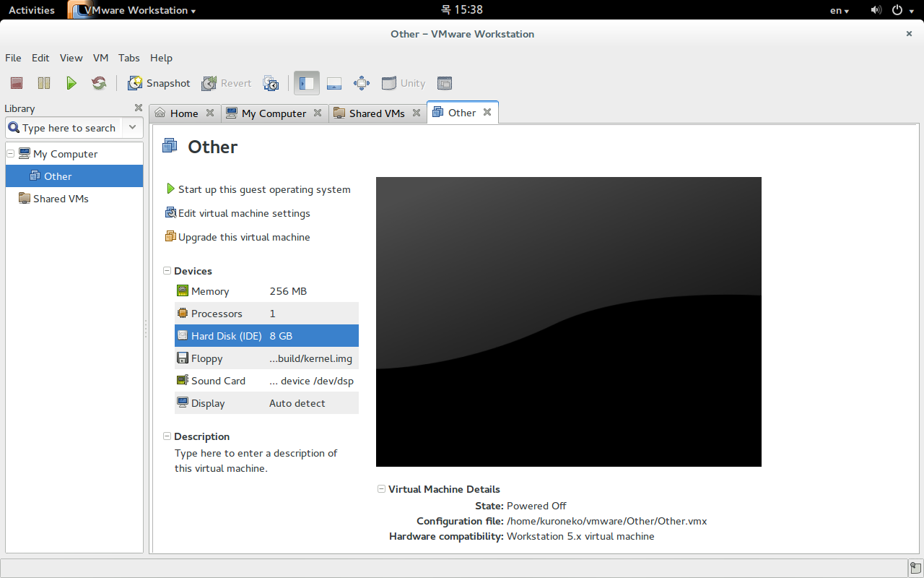Click the status bar icon at bottom right
Viewport: 924px width, 578px height.
[x=915, y=567]
